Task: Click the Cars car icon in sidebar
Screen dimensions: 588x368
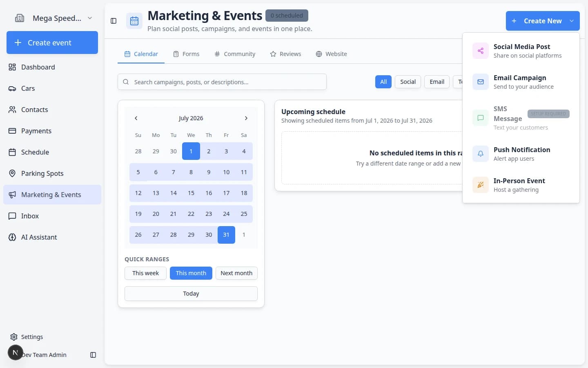Action: [x=12, y=88]
